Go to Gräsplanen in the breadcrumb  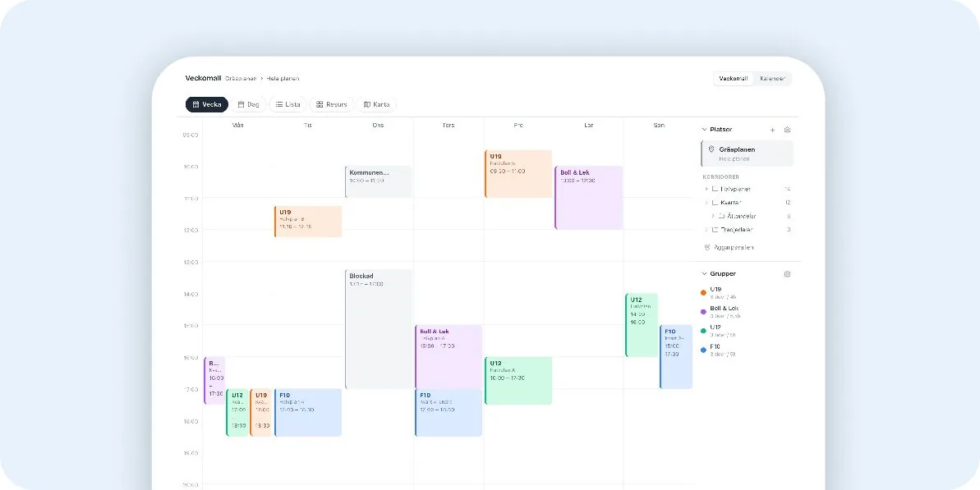pyautogui.click(x=241, y=79)
